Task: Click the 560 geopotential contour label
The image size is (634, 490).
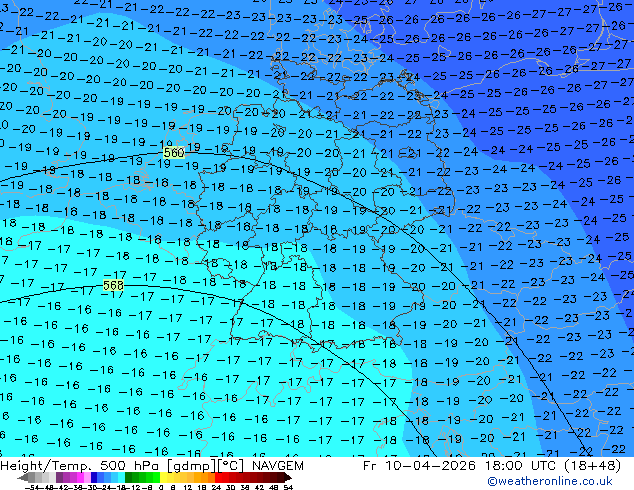Action: tap(174, 153)
